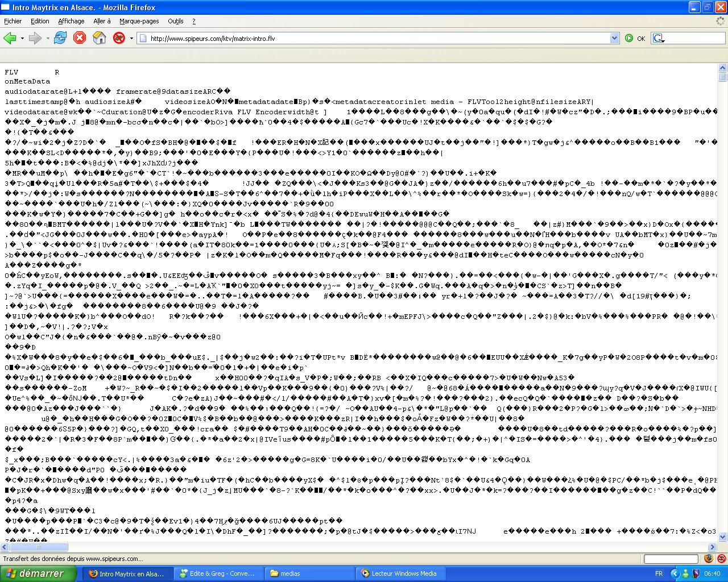Expand hidden tray icons chevron

675,573
